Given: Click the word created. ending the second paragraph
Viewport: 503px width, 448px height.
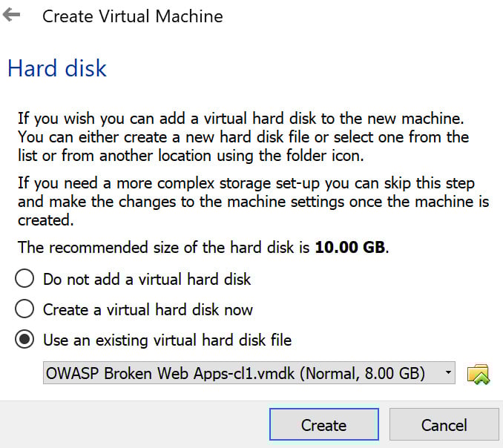Looking at the screenshot, I should (45, 220).
